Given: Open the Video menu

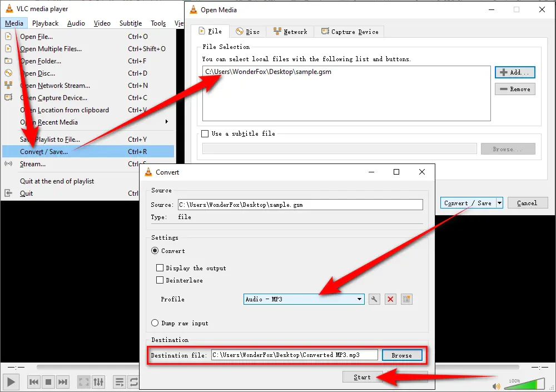Looking at the screenshot, I should click(x=102, y=23).
